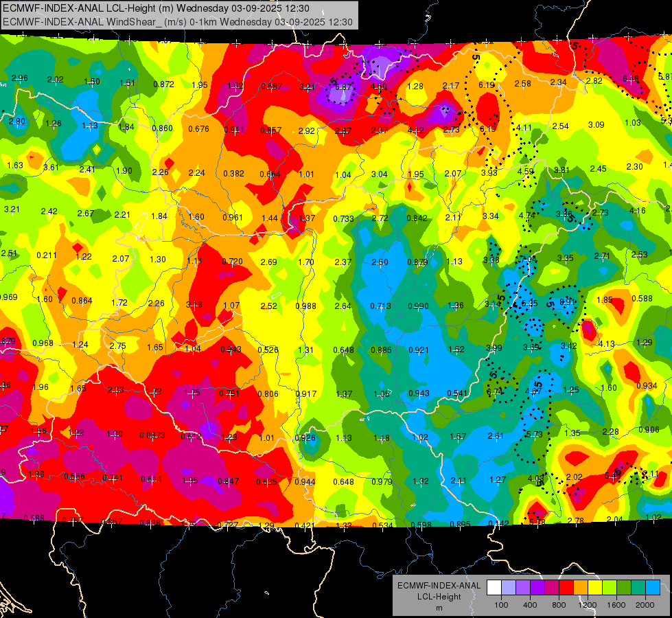Click the wind shear value 0.566
This screenshot has width=672, height=618.
click(75, 477)
